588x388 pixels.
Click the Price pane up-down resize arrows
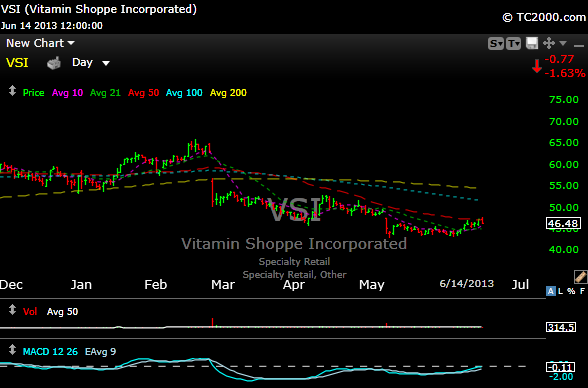(12, 91)
